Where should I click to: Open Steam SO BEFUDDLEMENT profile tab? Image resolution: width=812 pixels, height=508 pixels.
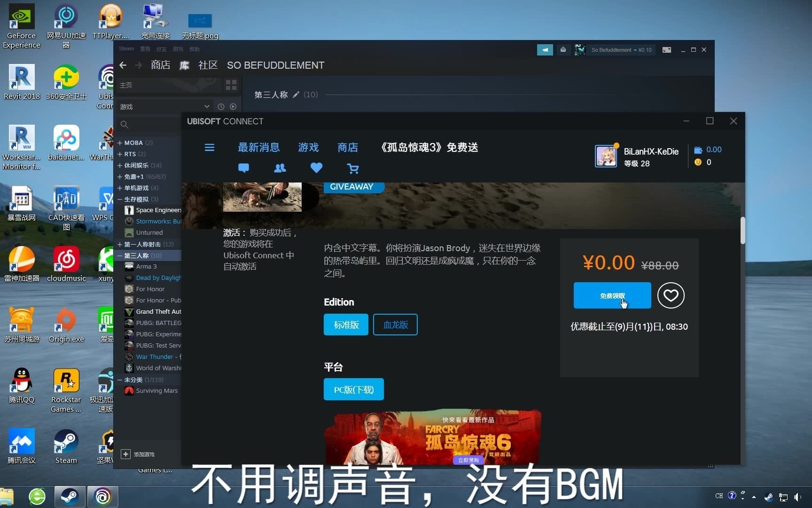276,65
